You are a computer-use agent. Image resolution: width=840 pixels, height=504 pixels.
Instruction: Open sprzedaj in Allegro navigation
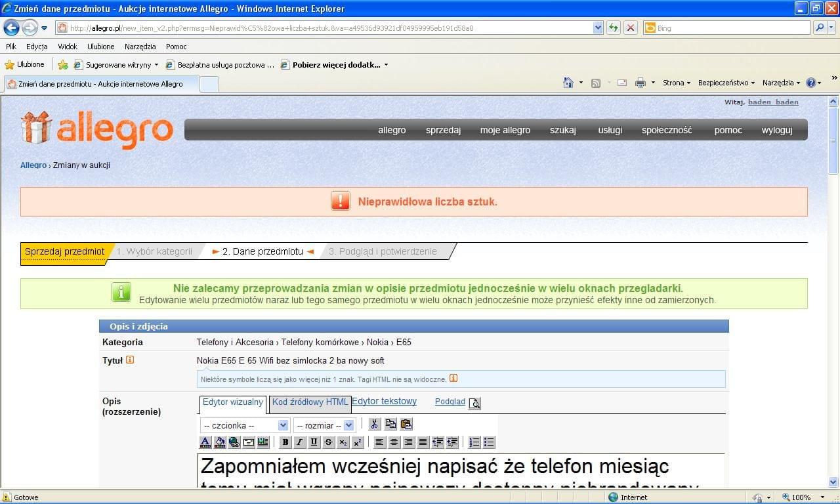coord(443,130)
